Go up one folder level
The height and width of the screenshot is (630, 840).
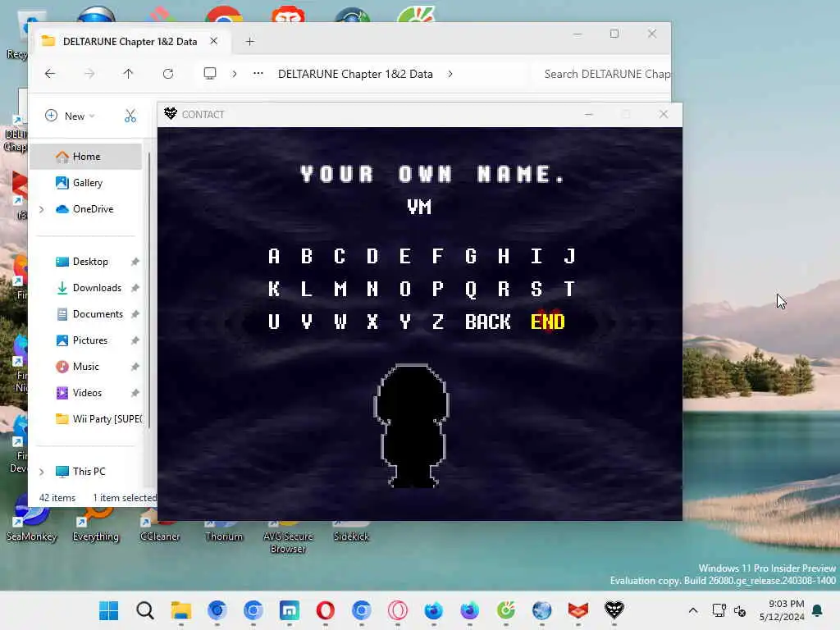[x=128, y=74]
